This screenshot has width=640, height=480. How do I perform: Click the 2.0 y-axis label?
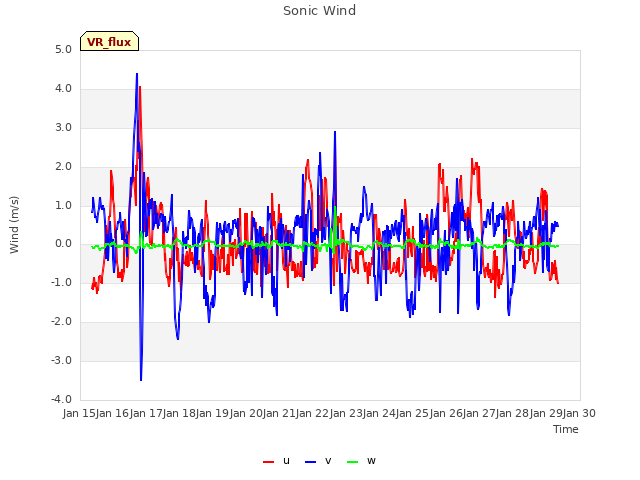click(x=63, y=167)
